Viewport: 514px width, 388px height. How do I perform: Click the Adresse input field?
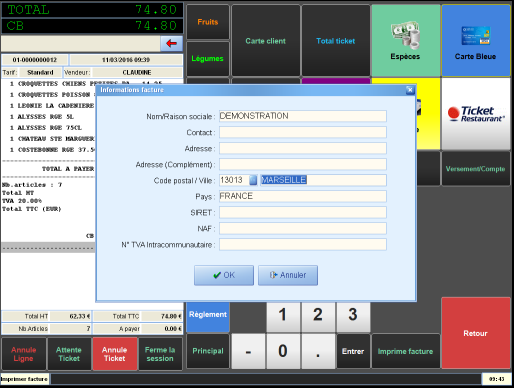coord(303,148)
